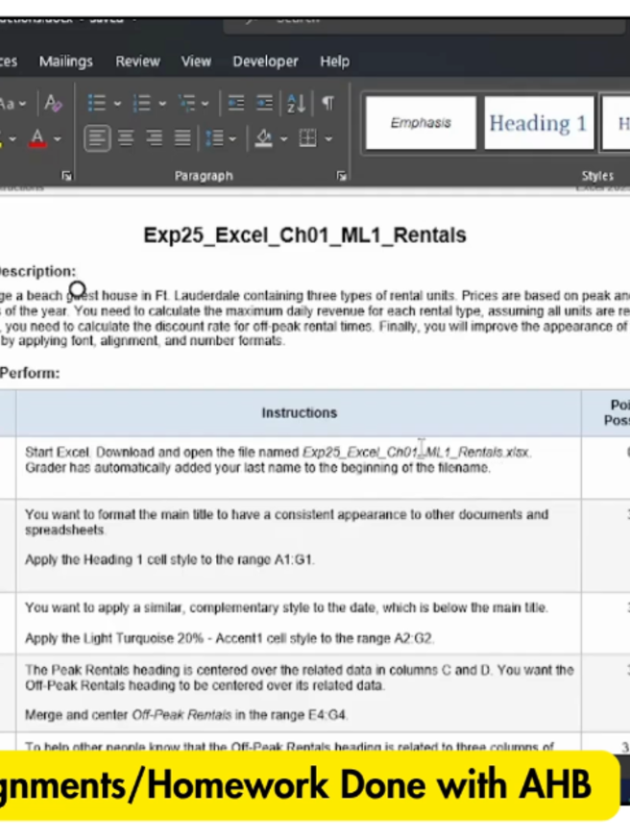630x840 pixels.
Task: Expand the numbering library dropdown arrow
Action: point(162,104)
